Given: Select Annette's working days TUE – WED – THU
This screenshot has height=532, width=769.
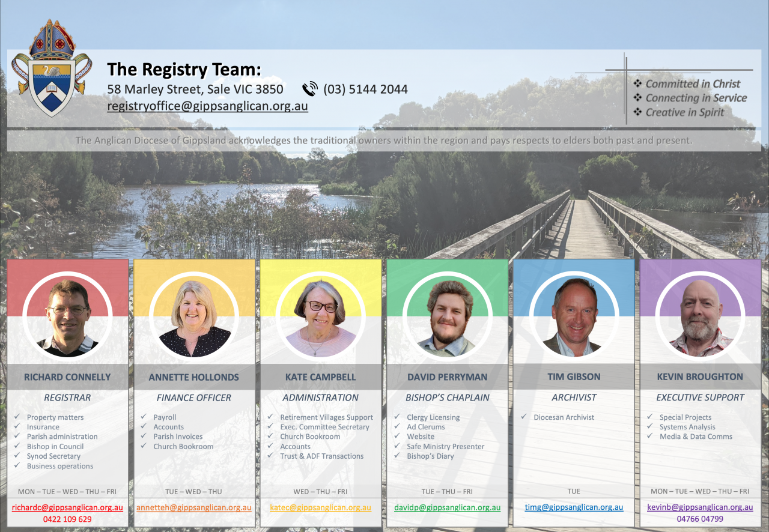Looking at the screenshot, I should tap(194, 491).
